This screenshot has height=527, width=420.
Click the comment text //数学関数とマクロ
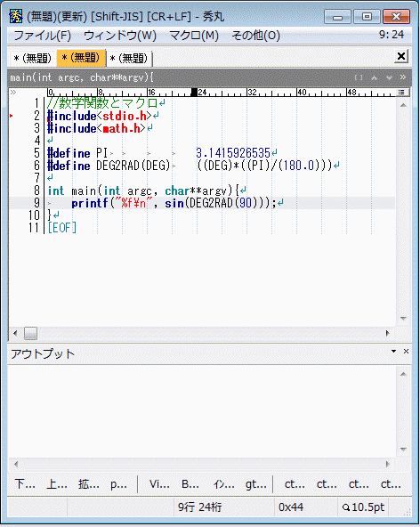click(102, 103)
